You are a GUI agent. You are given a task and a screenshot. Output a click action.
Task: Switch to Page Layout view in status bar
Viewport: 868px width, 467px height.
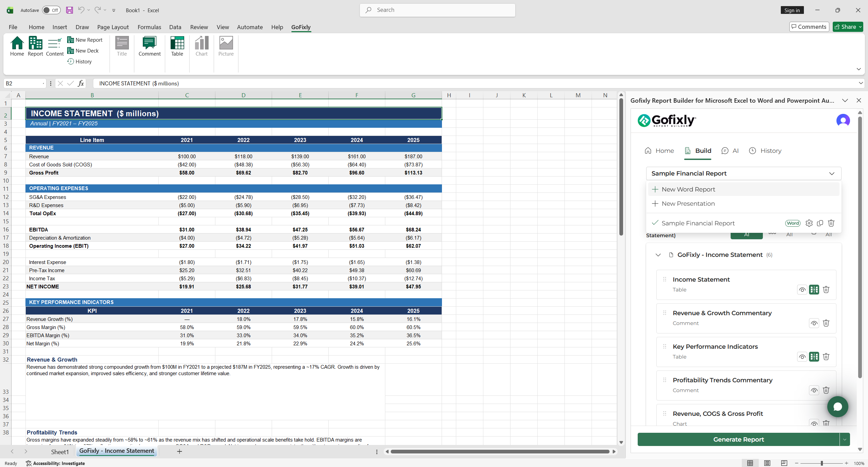click(767, 463)
